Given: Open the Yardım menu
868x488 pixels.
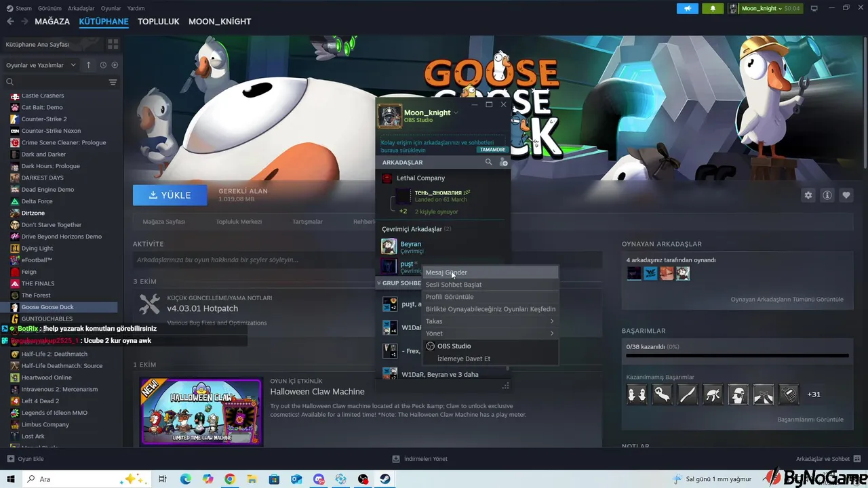Looking at the screenshot, I should [x=136, y=8].
